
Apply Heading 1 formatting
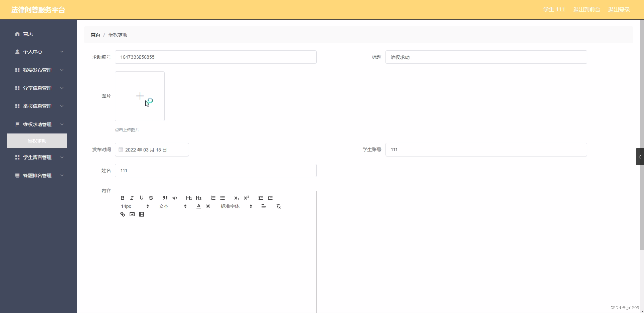(189, 198)
